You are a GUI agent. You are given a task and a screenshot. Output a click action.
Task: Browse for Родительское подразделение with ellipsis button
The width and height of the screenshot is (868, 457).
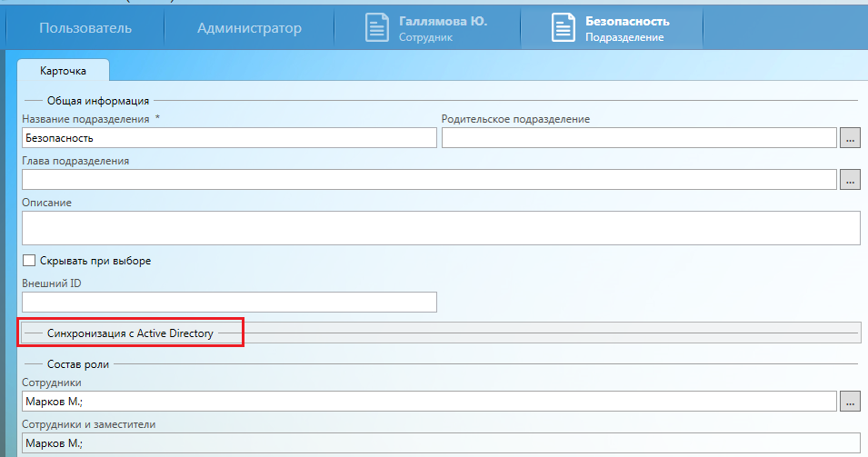850,138
